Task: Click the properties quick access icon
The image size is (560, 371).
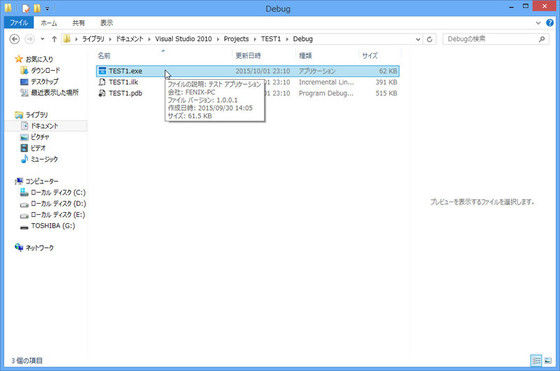Action: (x=26, y=8)
